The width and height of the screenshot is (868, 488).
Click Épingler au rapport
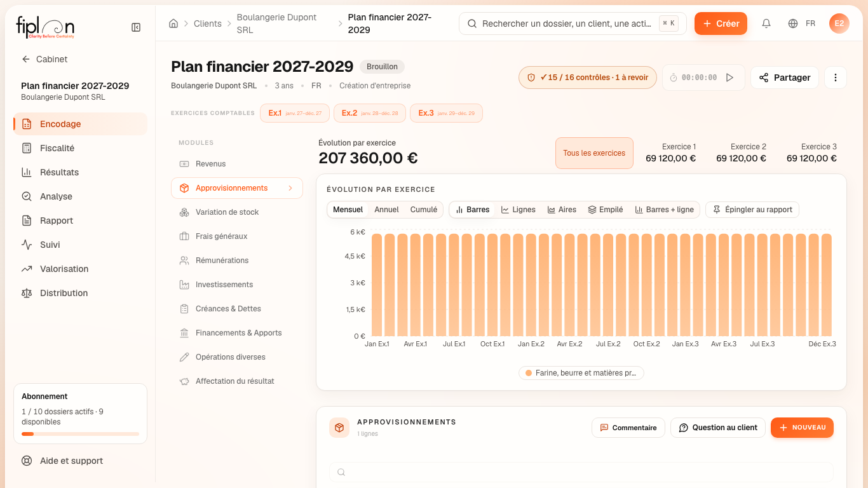tap(752, 210)
